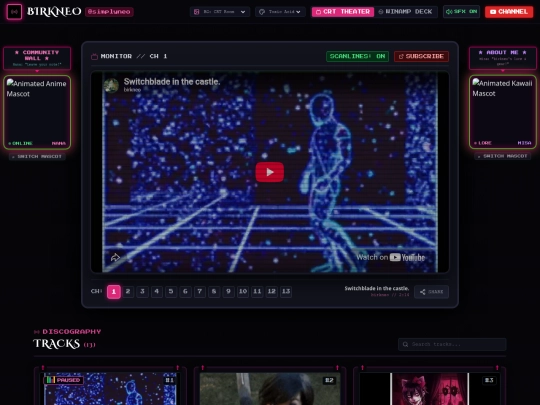Click the Birkneo logo icon

[14, 12]
